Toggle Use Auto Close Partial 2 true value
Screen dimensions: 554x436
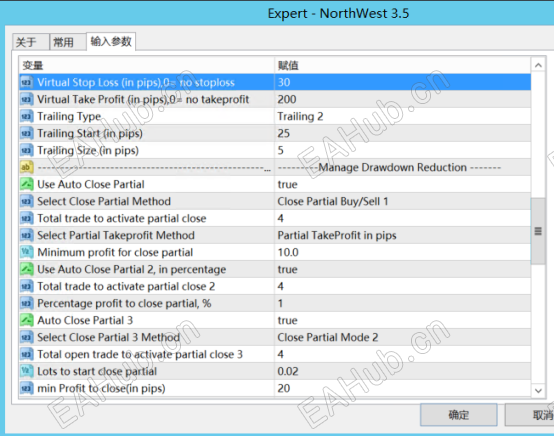coord(403,269)
